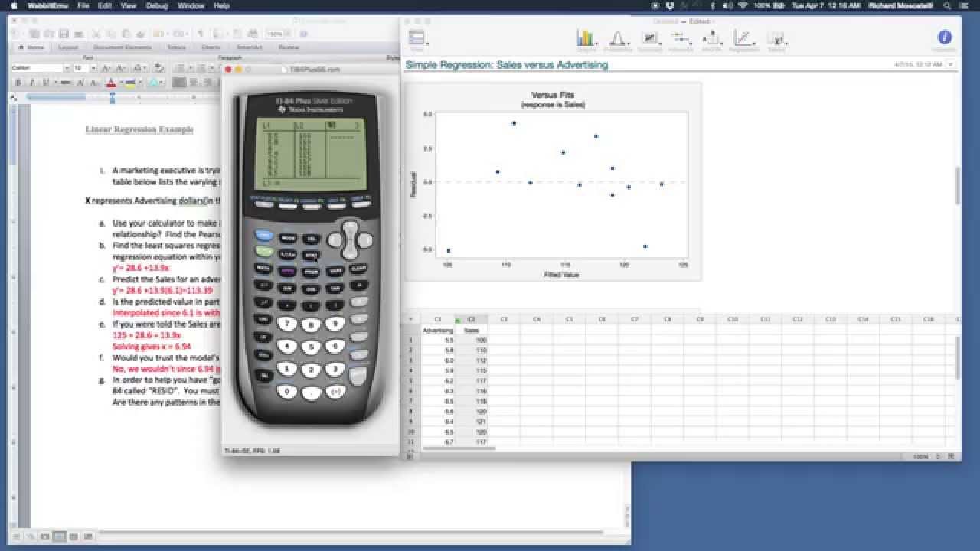The width and height of the screenshot is (980, 551).
Task: Click the yellow highlight color swatch in Word
Action: click(x=130, y=82)
